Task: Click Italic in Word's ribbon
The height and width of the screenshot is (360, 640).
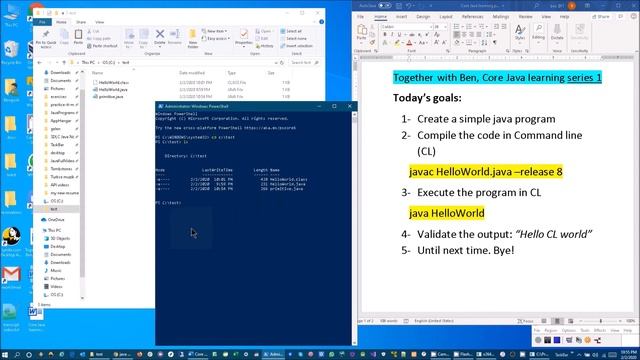Action: click(x=392, y=35)
